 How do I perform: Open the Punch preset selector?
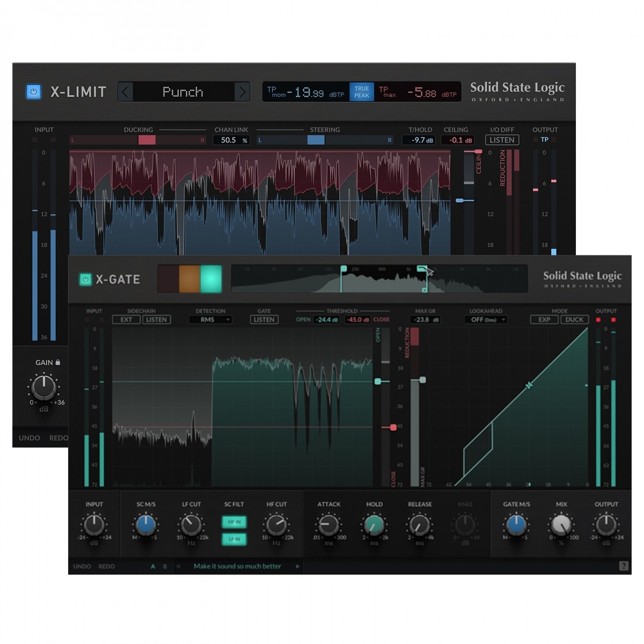point(183,92)
